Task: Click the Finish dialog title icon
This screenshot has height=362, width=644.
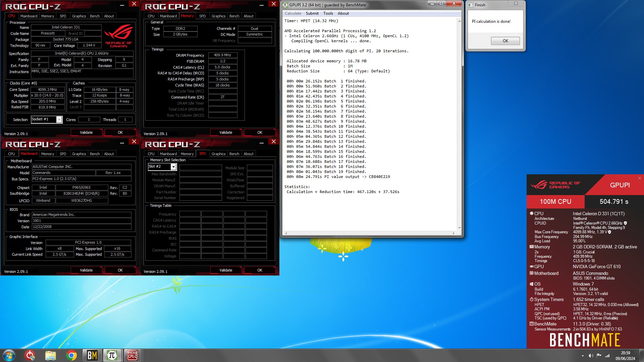Action: click(470, 5)
